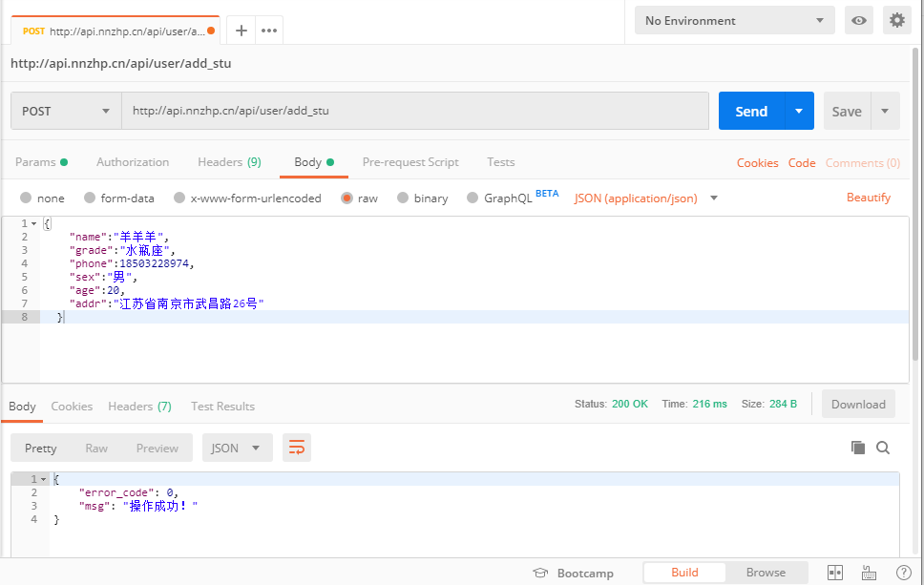Select x-www-form-urlencoded body type
The width and height of the screenshot is (924, 585).
pyautogui.click(x=247, y=198)
